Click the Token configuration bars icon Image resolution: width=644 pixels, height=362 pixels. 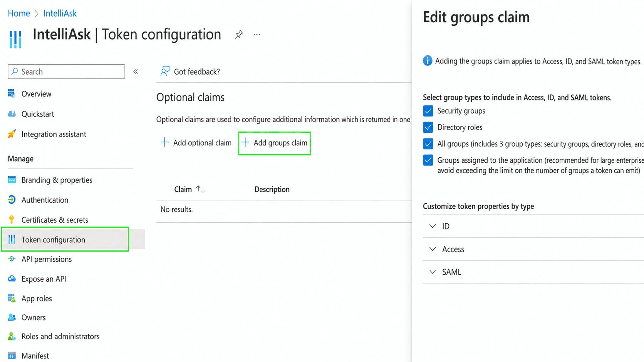[x=12, y=239]
